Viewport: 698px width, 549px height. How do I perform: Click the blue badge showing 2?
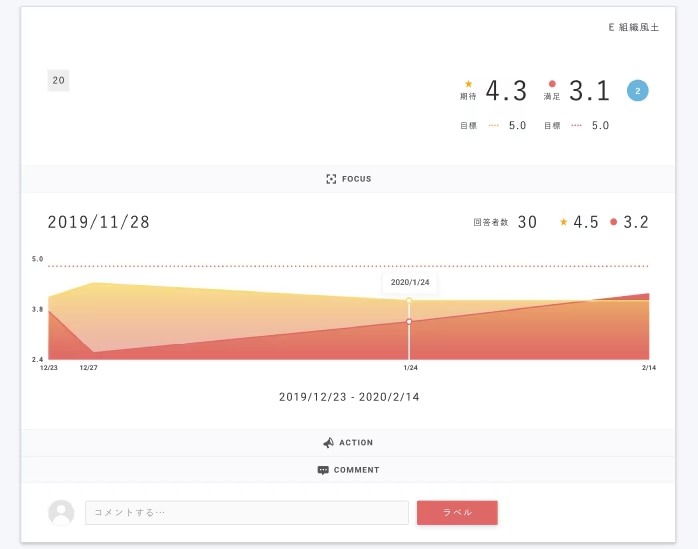coord(637,91)
